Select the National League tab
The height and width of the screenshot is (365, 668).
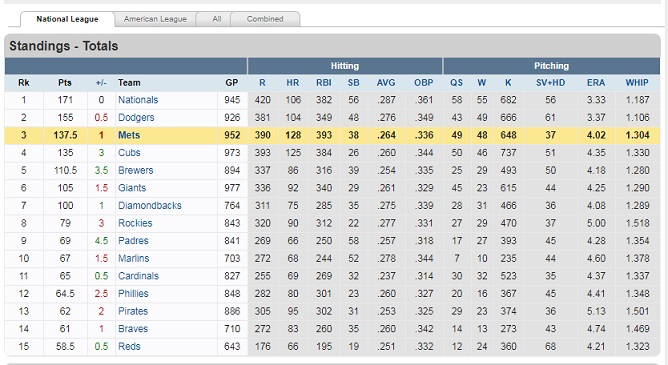(x=67, y=19)
